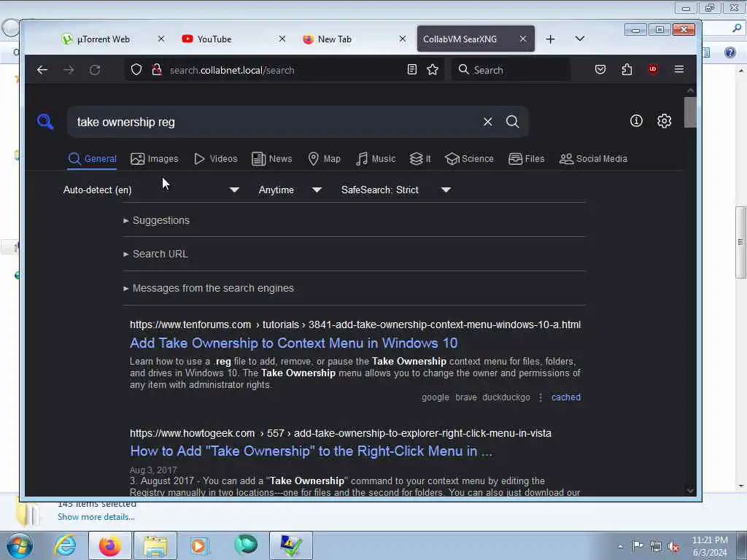Close the CollabVM SearXNG tab
This screenshot has height=560, width=747.
(x=523, y=39)
